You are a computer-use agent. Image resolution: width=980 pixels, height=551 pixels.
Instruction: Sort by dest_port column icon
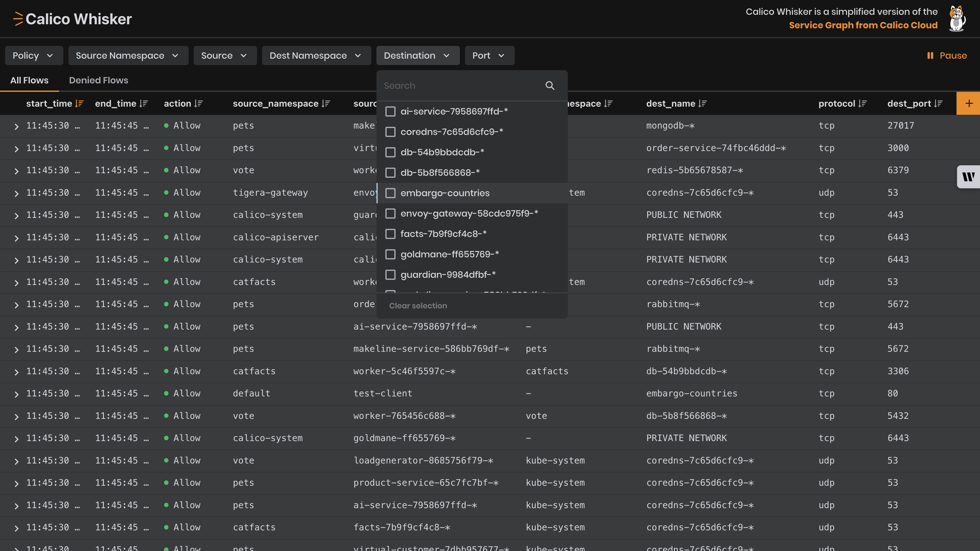[x=938, y=103]
